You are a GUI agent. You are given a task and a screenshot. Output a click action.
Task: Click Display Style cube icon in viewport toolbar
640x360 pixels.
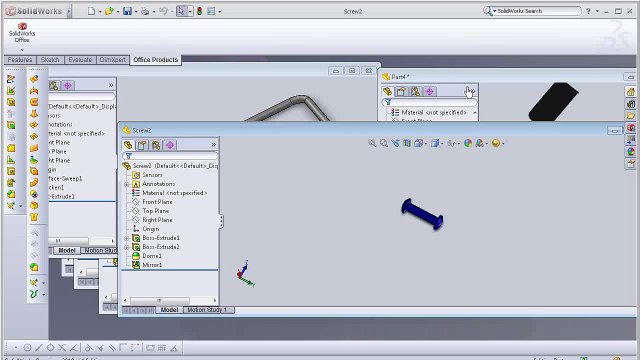[435, 143]
